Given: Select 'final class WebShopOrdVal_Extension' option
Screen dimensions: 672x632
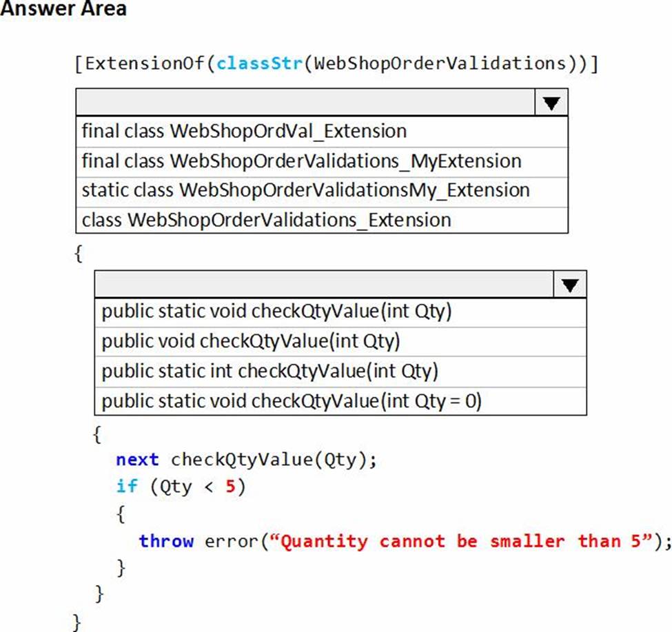Looking at the screenshot, I should pyautogui.click(x=244, y=131).
